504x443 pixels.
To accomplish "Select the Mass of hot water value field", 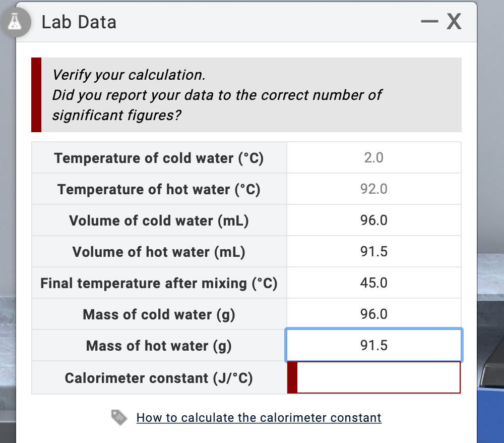I will [x=374, y=345].
